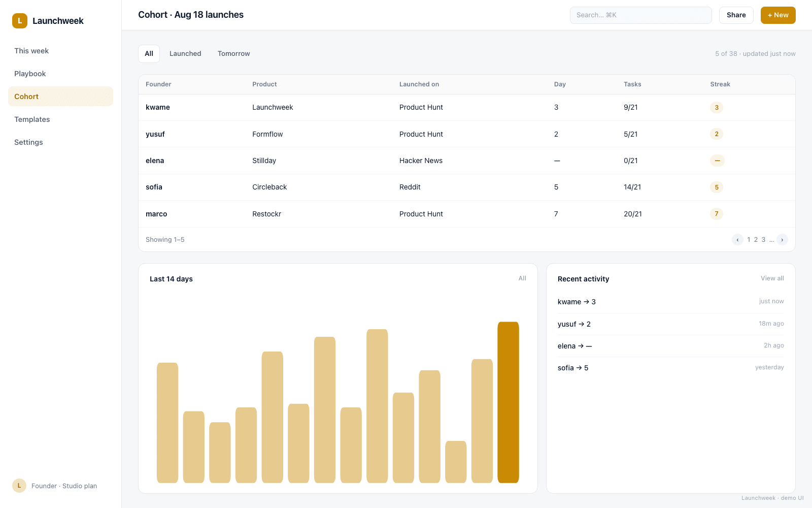Go to page 2
The image size is (812, 508).
(x=756, y=240)
